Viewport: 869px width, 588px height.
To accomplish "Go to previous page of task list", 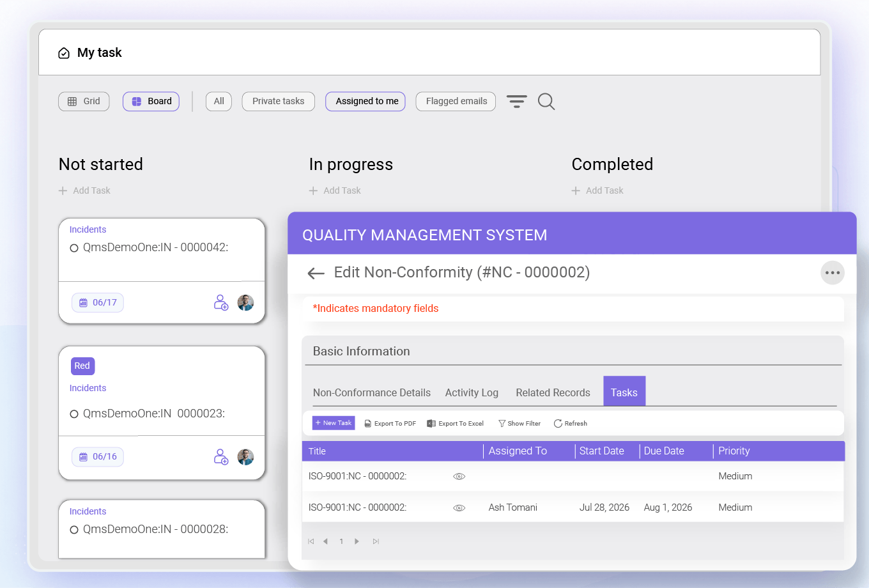I will (325, 541).
